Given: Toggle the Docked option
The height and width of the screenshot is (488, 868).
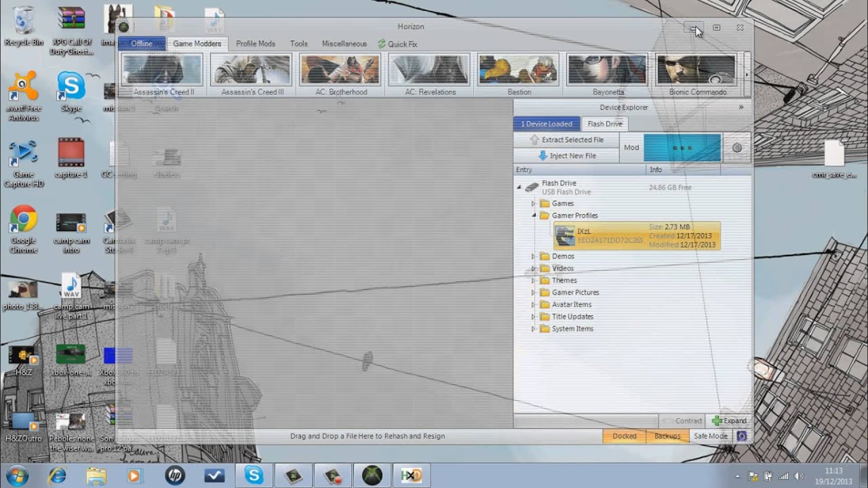Looking at the screenshot, I should tap(624, 436).
